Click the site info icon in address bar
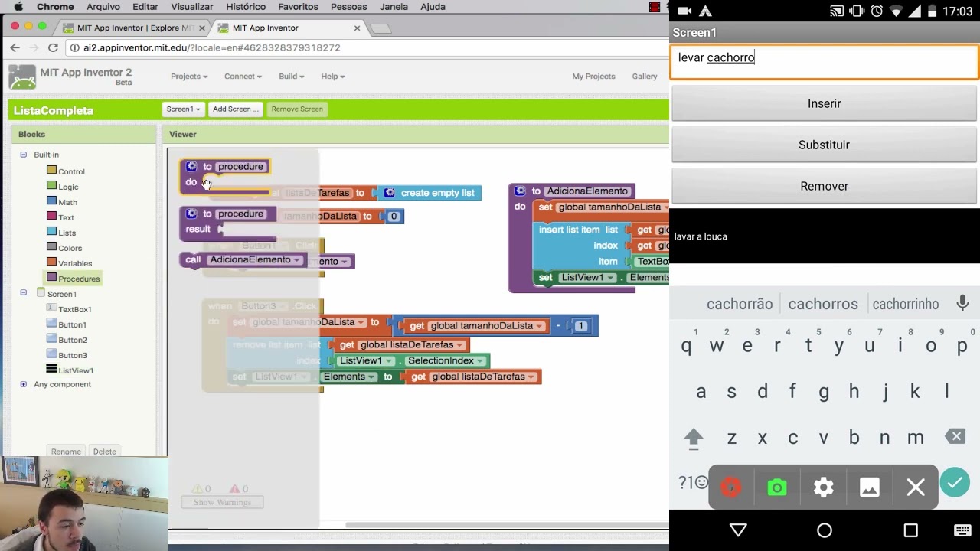This screenshot has width=980, height=551. click(x=74, y=47)
